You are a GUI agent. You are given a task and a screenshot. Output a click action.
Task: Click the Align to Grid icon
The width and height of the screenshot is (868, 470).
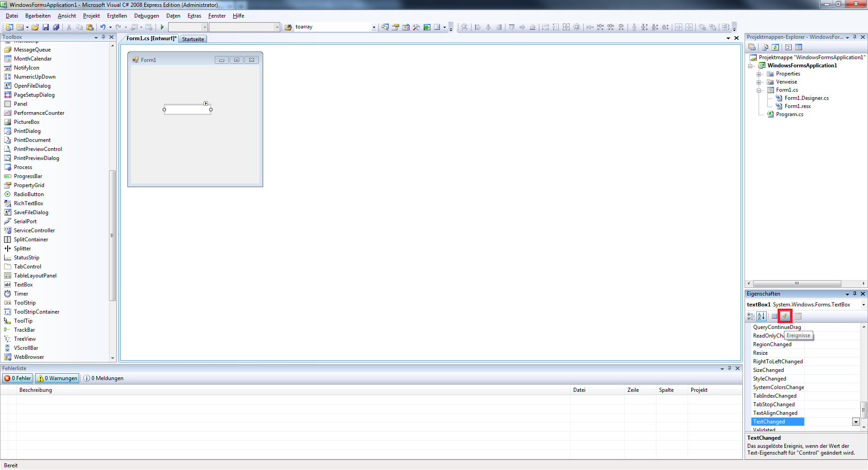(464, 27)
